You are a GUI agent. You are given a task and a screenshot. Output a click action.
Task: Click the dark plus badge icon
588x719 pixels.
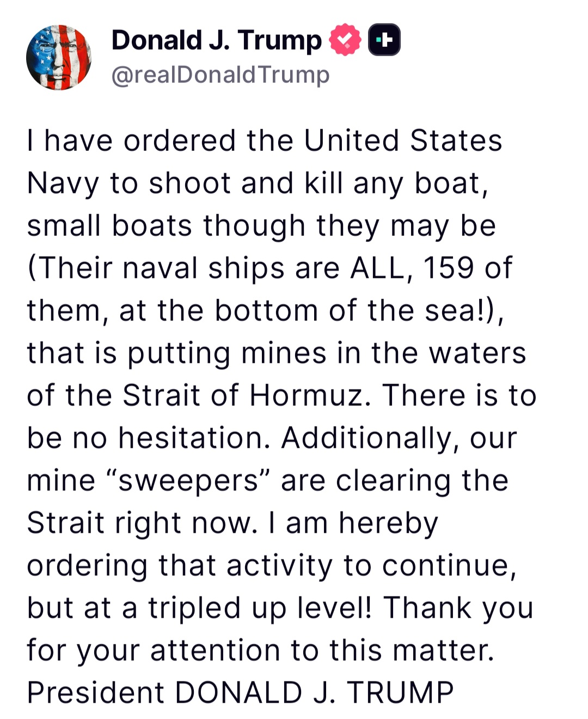(384, 40)
